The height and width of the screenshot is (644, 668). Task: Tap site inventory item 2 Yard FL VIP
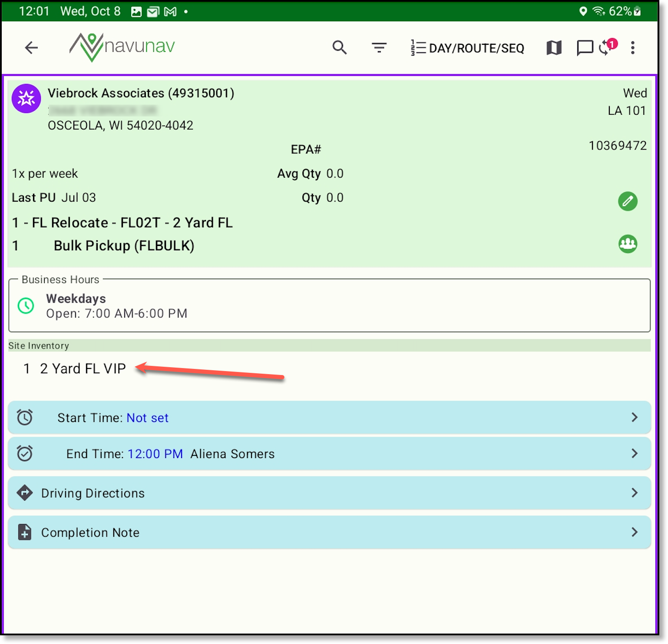click(83, 368)
